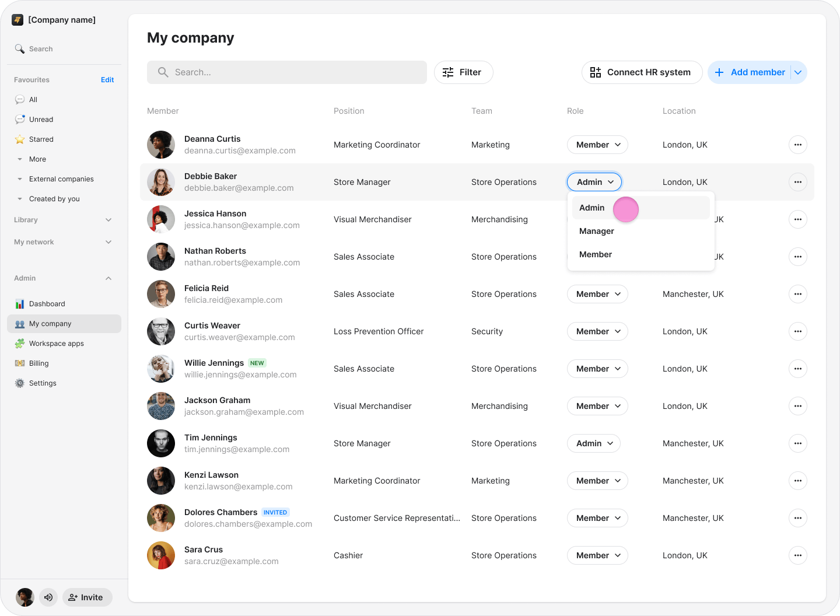Open Deanna Curtis's role dropdown
Screen dimensions: 840x616
tap(597, 145)
